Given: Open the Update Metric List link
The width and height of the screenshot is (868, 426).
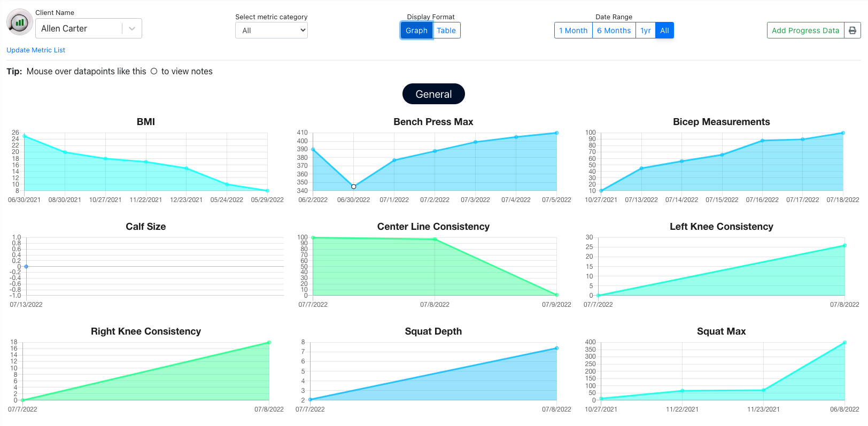Looking at the screenshot, I should pyautogui.click(x=36, y=50).
